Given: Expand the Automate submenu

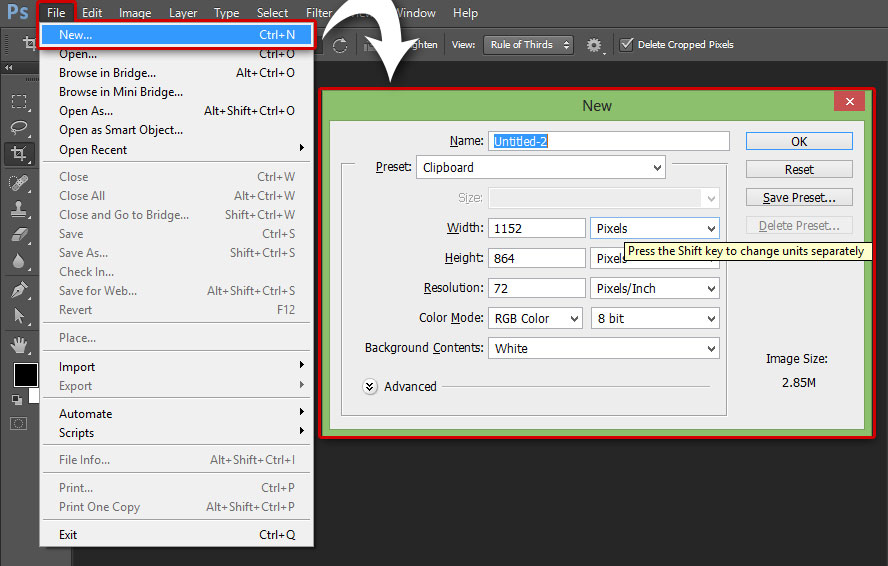Looking at the screenshot, I should point(177,414).
